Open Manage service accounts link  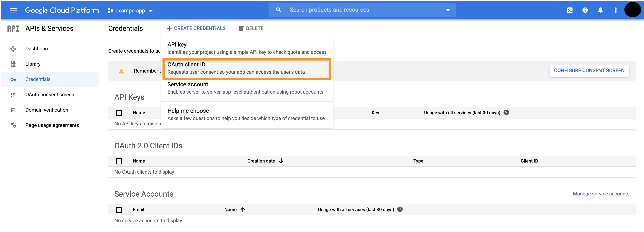[601, 194]
